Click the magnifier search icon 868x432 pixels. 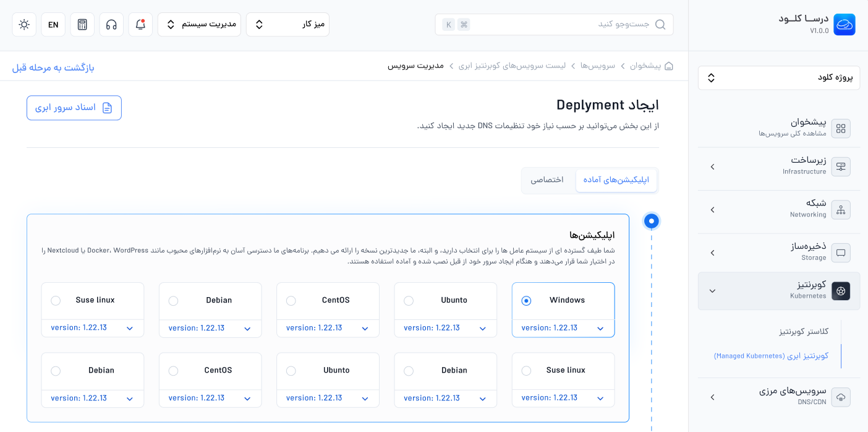click(x=660, y=25)
